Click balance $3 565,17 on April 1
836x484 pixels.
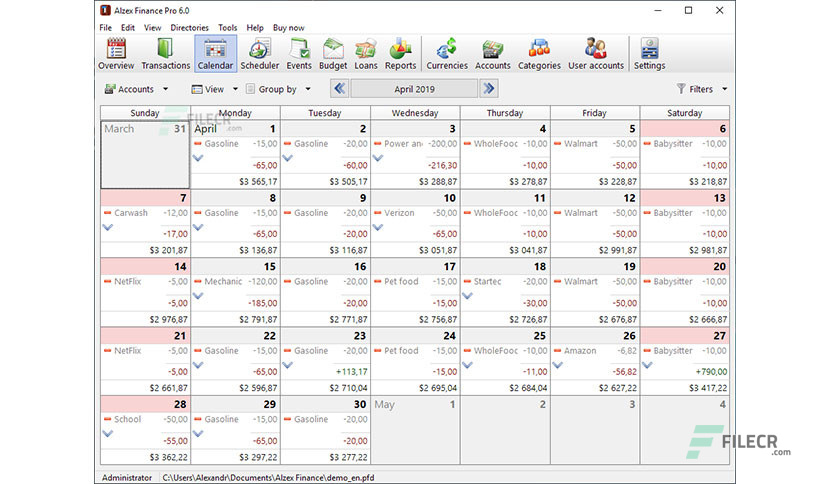(258, 182)
